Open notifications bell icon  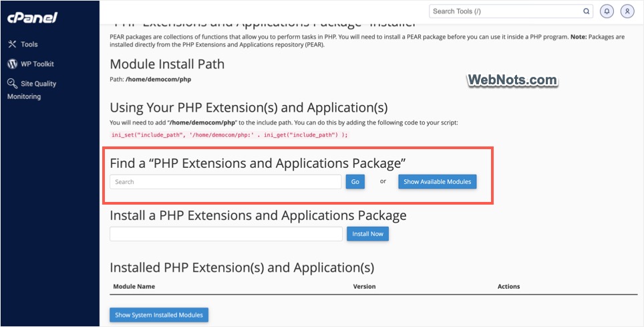coord(607,11)
